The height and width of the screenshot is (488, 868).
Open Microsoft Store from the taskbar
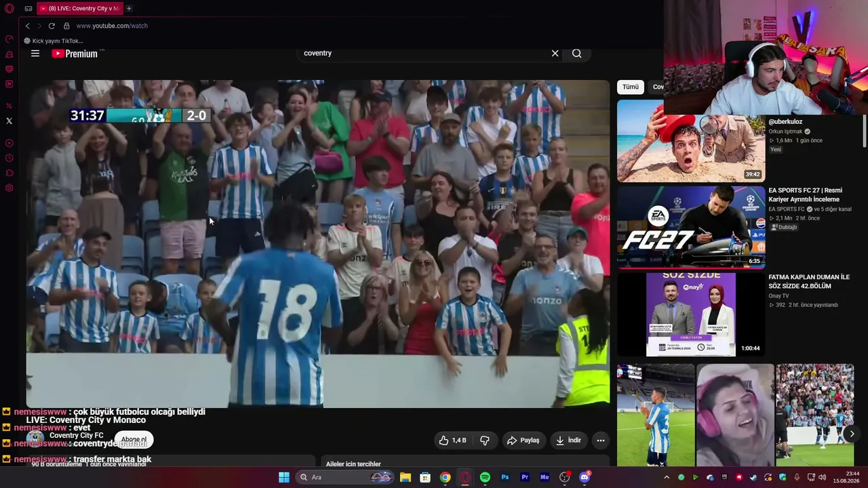click(425, 477)
